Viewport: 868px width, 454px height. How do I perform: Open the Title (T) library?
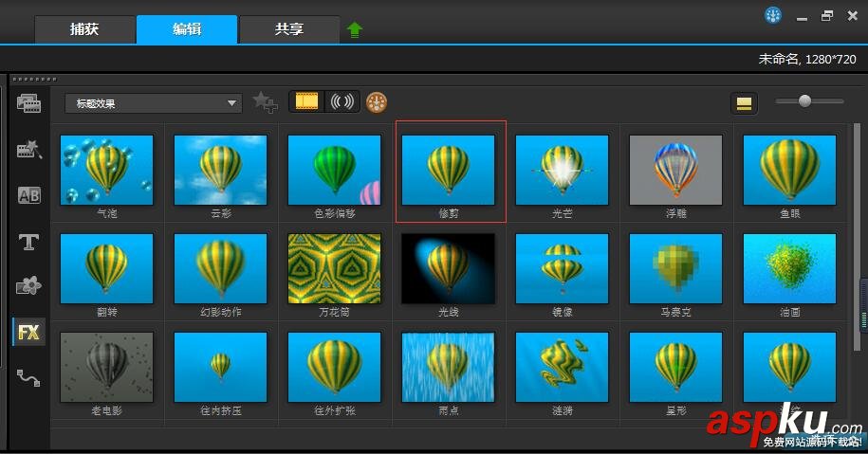pos(28,242)
